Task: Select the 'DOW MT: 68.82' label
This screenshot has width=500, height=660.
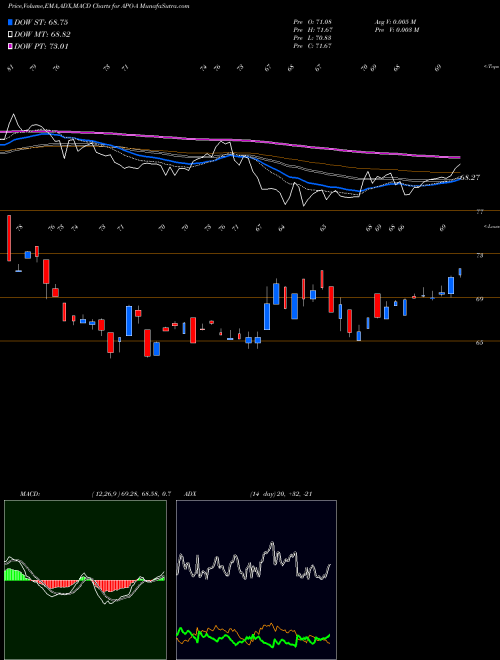Action: pos(42,35)
